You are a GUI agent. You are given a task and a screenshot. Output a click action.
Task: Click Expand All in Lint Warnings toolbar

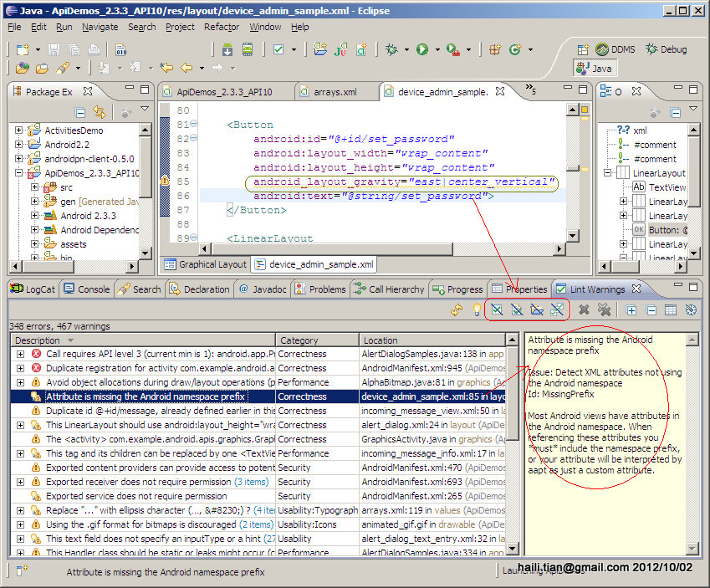pos(631,310)
